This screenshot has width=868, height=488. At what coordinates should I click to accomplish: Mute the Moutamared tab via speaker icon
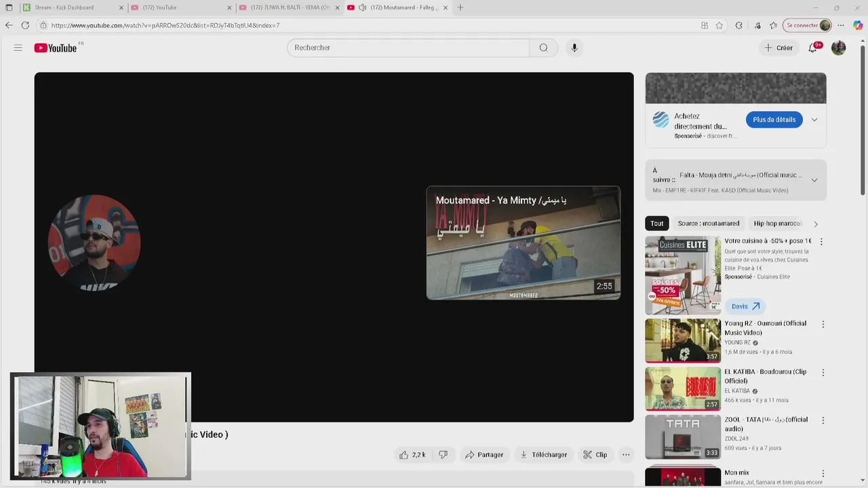[x=362, y=7]
